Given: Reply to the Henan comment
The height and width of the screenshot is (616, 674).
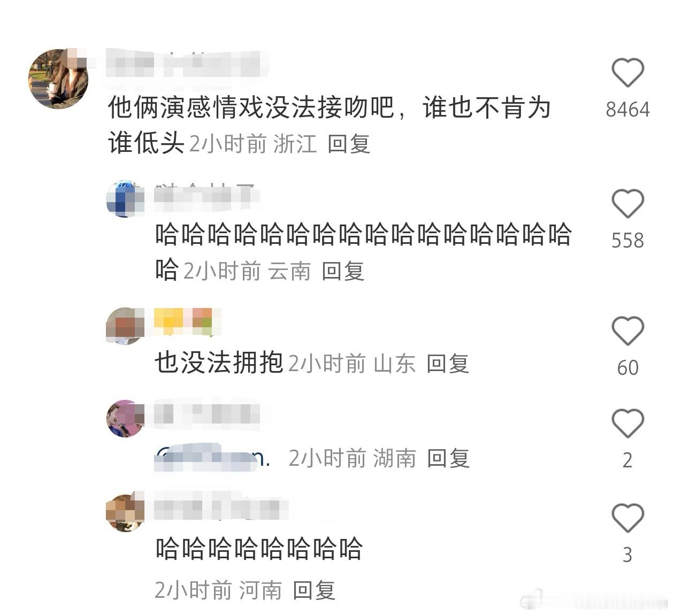Looking at the screenshot, I should 314,590.
